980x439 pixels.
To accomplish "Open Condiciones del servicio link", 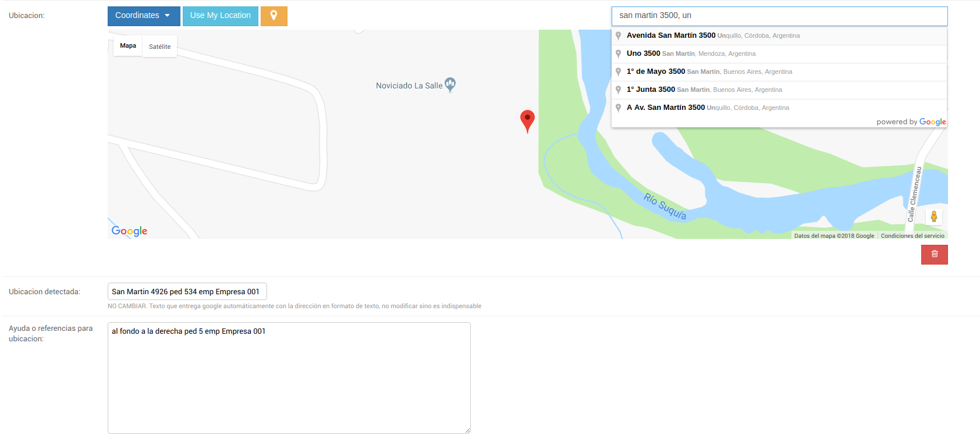I will (x=912, y=236).
